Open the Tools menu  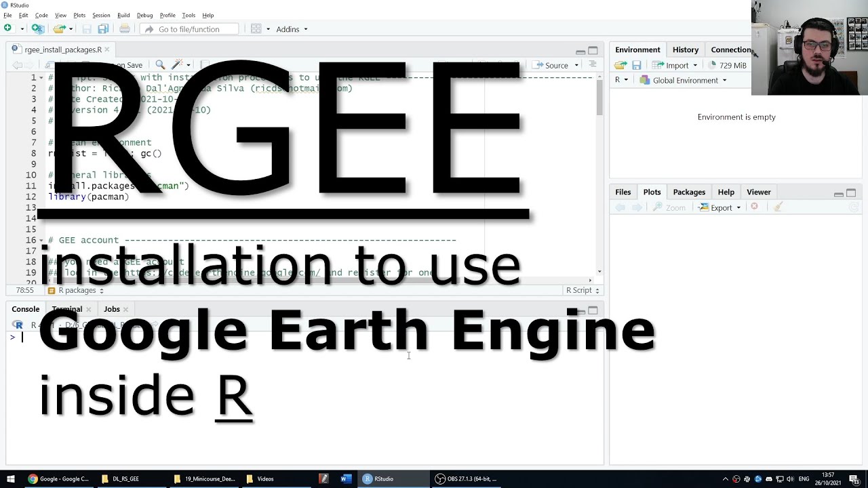pyautogui.click(x=189, y=15)
